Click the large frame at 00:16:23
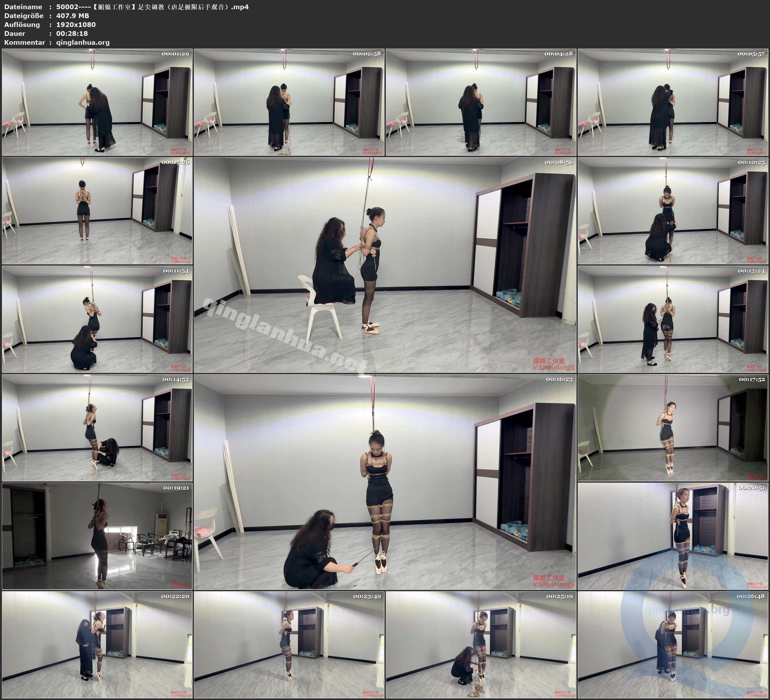Screen dimensions: 770x700 pos(385,482)
